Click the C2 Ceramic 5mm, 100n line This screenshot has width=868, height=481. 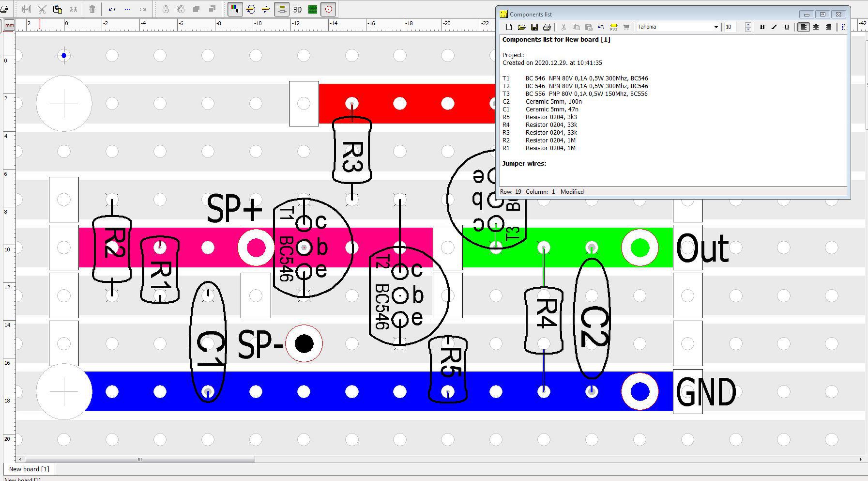(x=542, y=102)
